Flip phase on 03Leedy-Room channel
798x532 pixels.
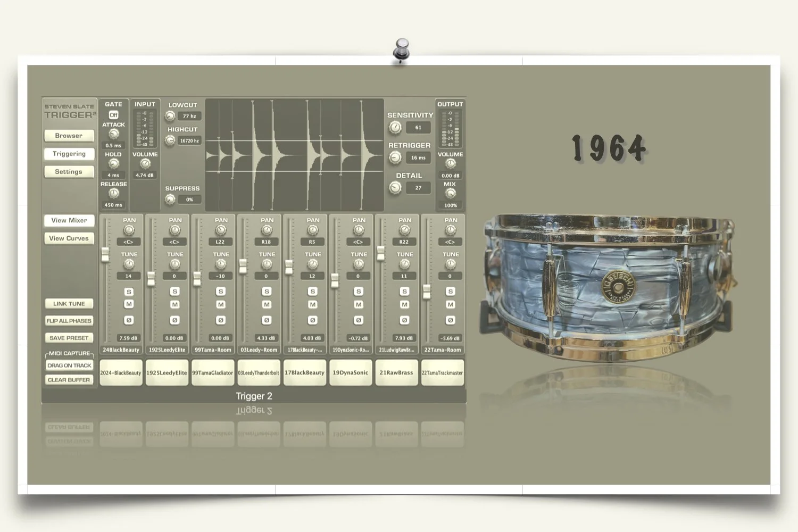(x=267, y=320)
